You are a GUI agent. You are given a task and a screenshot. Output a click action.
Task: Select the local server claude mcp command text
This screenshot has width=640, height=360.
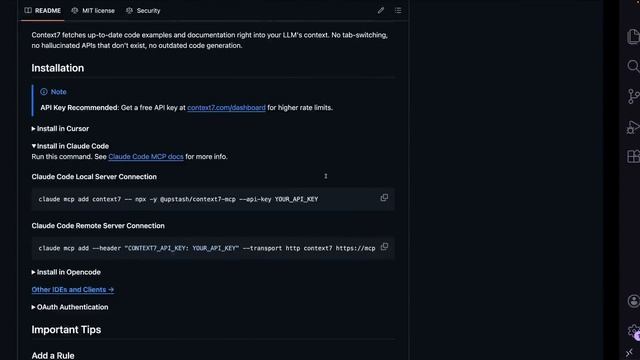pyautogui.click(x=178, y=200)
